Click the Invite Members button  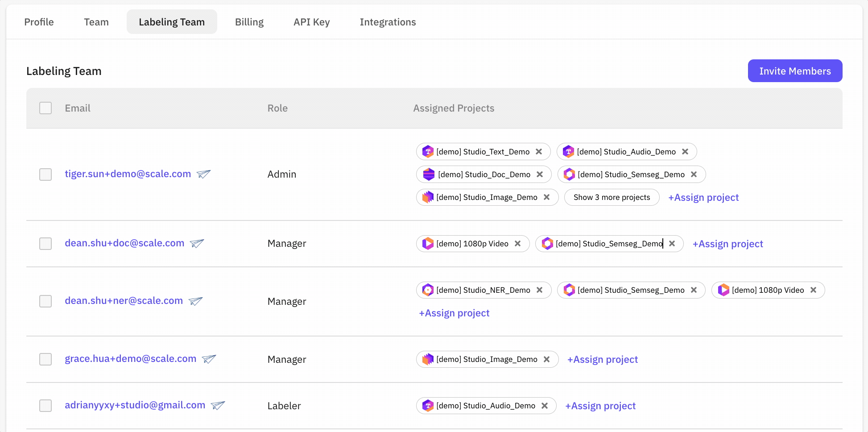point(795,71)
